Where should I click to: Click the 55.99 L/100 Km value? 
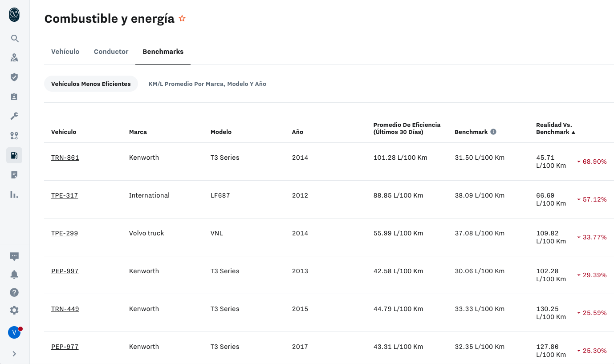tap(398, 233)
